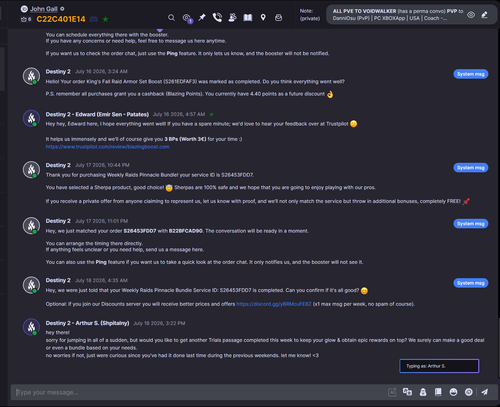The image size is (500, 407).
Task: Open the watchers eye icon with badge
Action: pyautogui.click(x=187, y=18)
